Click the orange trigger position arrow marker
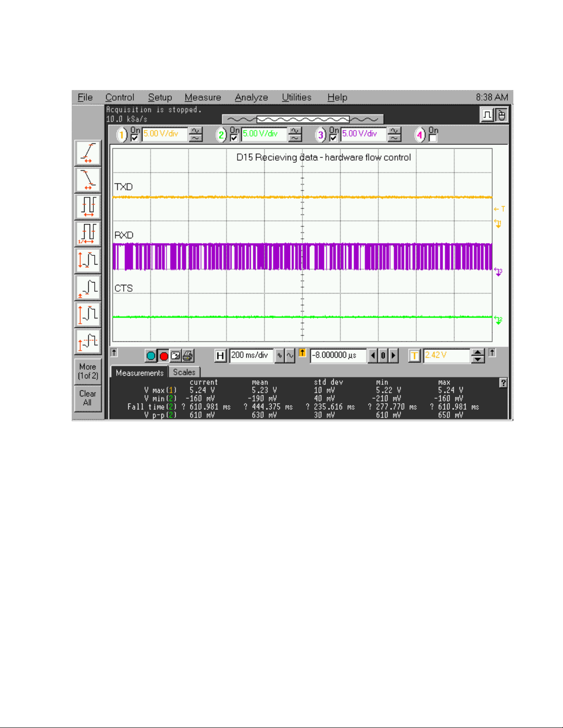The height and width of the screenshot is (728, 563). click(302, 353)
